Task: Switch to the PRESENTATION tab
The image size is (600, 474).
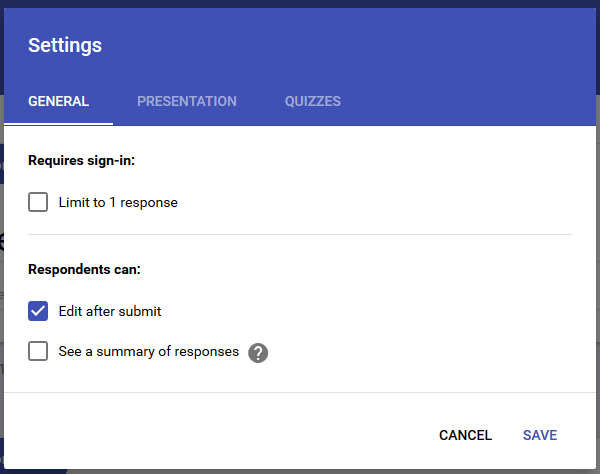Action: (187, 101)
